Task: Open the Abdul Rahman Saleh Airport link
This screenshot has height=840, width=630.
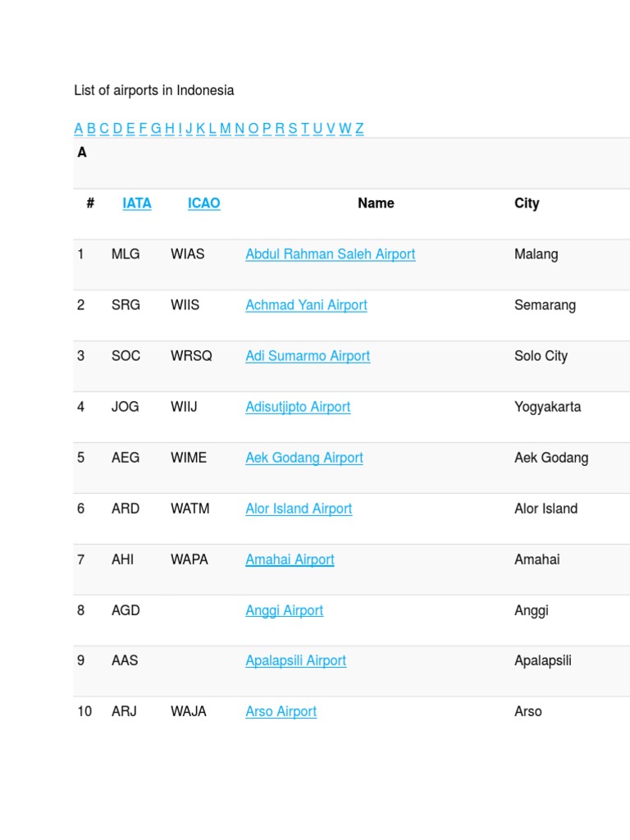Action: (330, 254)
